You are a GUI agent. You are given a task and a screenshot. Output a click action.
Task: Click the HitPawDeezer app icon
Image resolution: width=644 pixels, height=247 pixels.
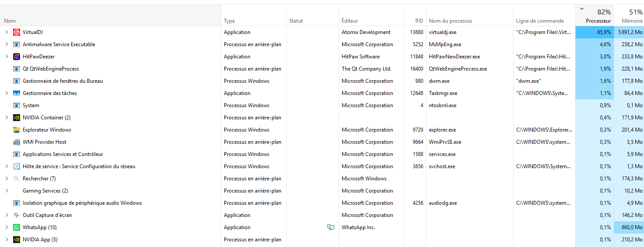pos(17,57)
